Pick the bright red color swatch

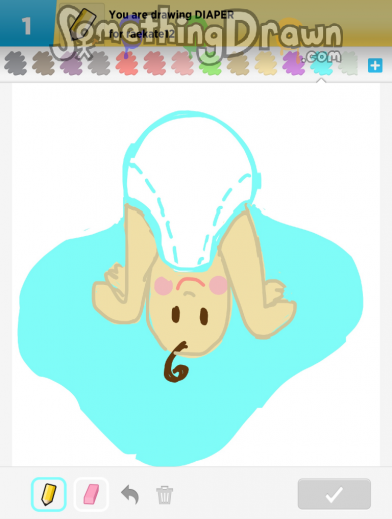[127, 63]
